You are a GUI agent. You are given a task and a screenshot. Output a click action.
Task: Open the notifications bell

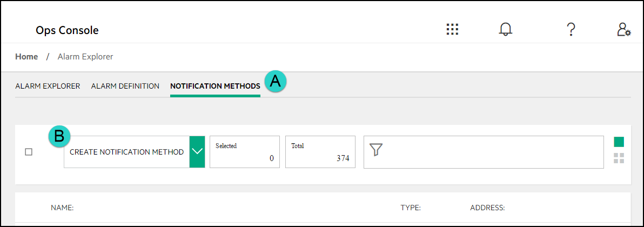[505, 30]
